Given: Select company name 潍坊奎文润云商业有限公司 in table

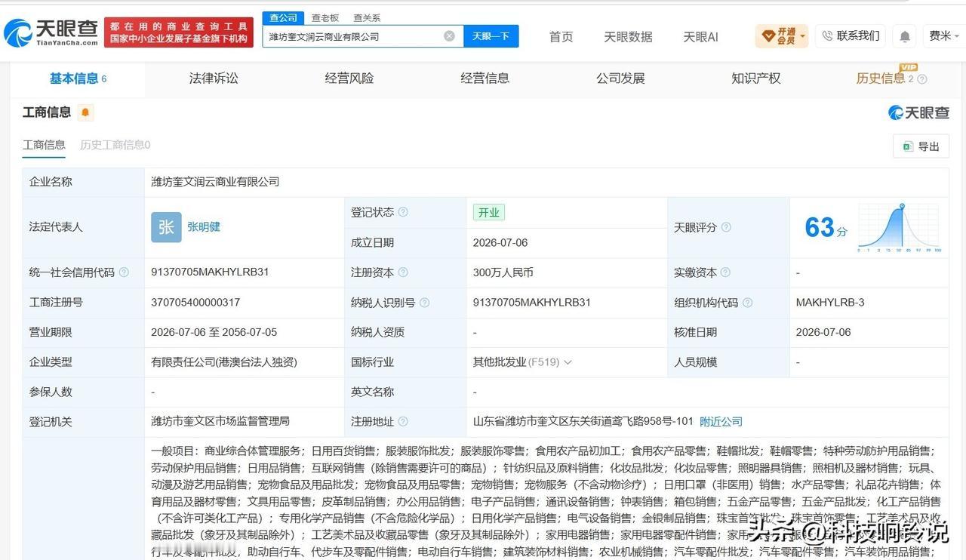Looking at the screenshot, I should (x=215, y=182).
